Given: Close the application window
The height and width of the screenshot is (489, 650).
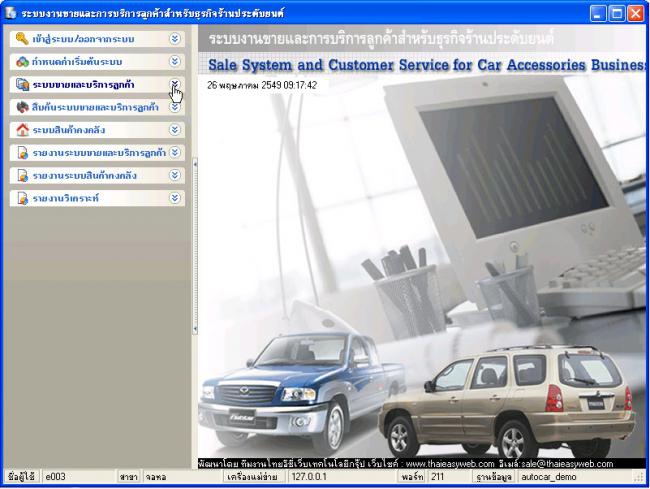Looking at the screenshot, I should click(635, 13).
